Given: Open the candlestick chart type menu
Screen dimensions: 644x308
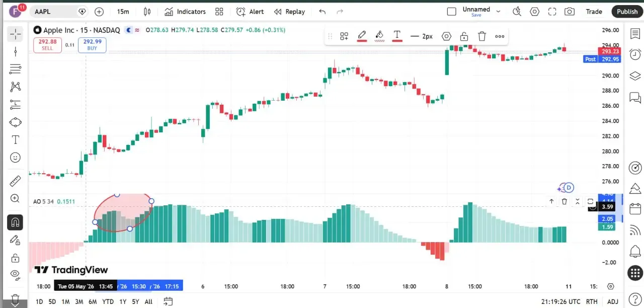Looking at the screenshot, I should pos(147,12).
